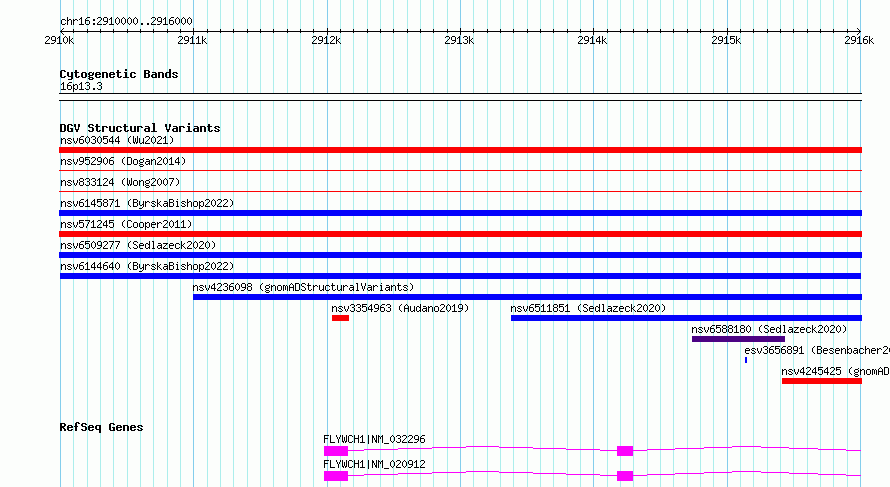Open the esv3656891 (Besenbacher) label
Viewport: 890px width, 487px height.
817,350
